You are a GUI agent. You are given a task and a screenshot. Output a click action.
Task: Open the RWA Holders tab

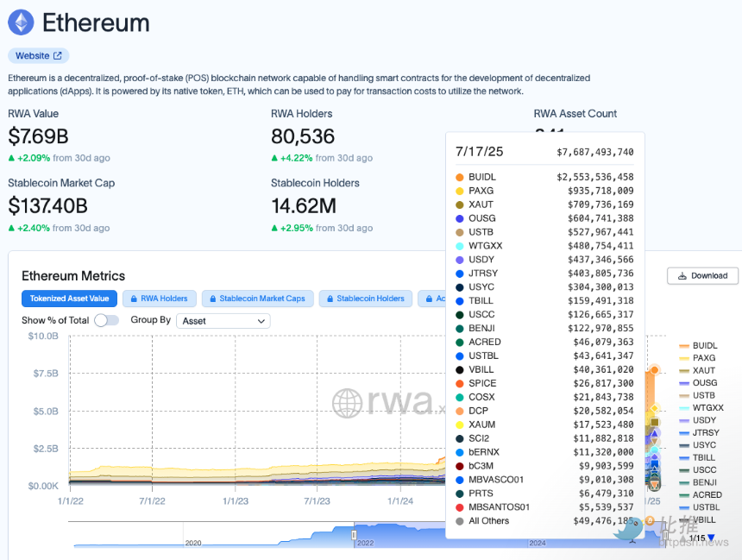pos(160,299)
